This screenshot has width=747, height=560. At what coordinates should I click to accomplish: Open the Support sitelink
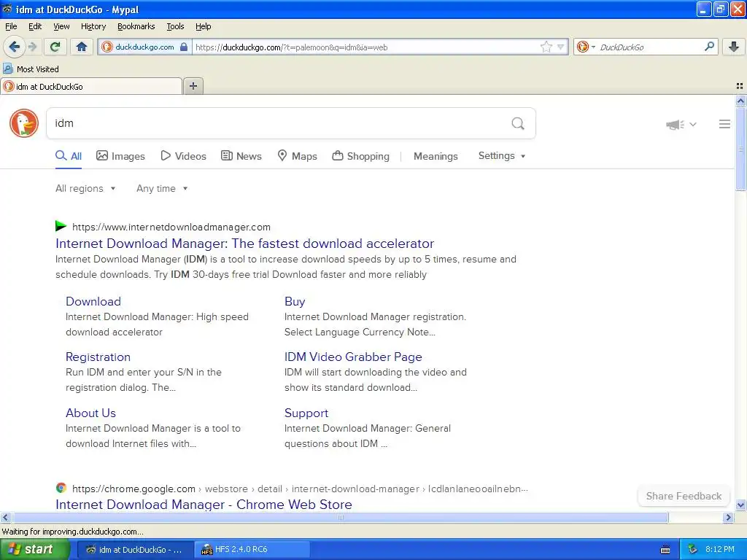pyautogui.click(x=306, y=413)
